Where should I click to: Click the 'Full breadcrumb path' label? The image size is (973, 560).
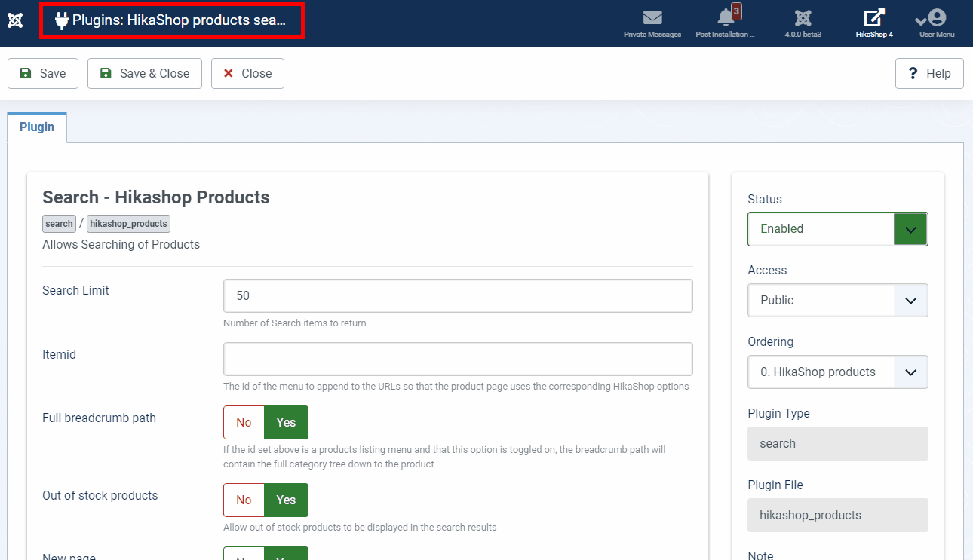99,418
